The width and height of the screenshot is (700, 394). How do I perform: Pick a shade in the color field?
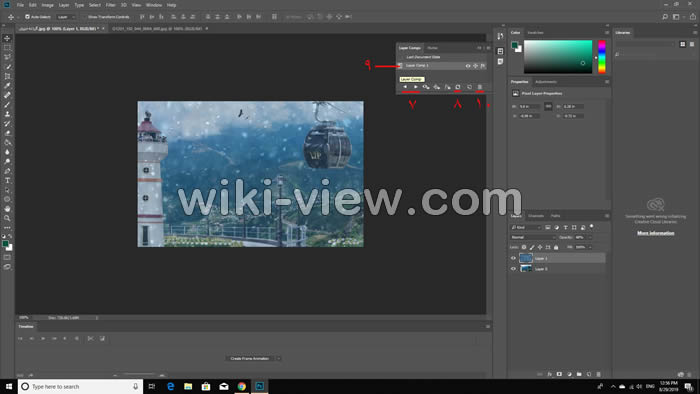(x=558, y=57)
